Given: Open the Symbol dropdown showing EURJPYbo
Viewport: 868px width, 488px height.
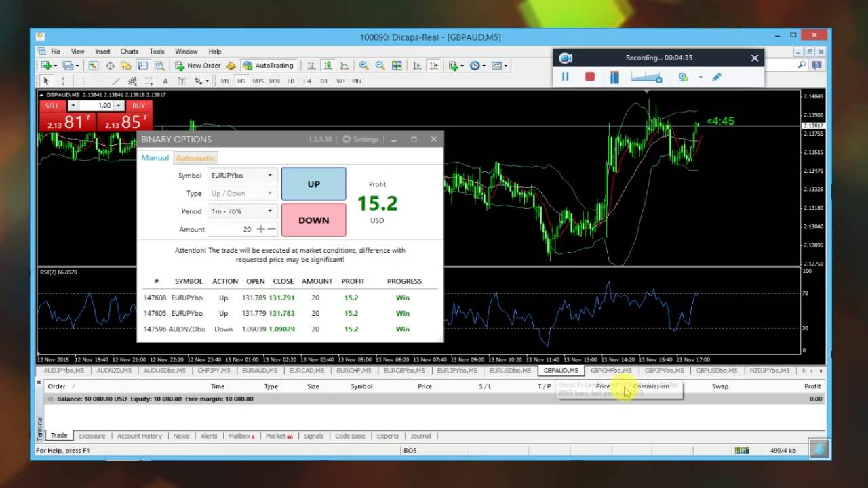Looking at the screenshot, I should click(x=242, y=175).
